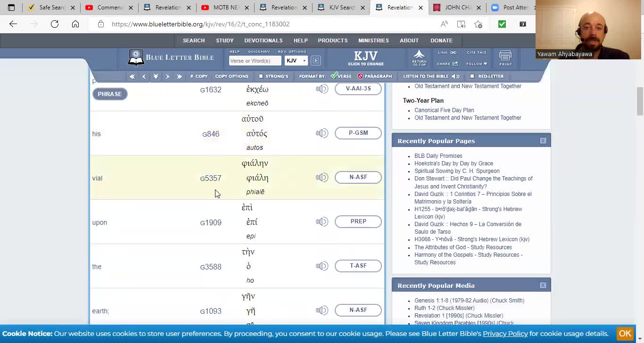Click the browser address bar URL
The width and height of the screenshot is (644, 343).
pyautogui.click(x=200, y=24)
